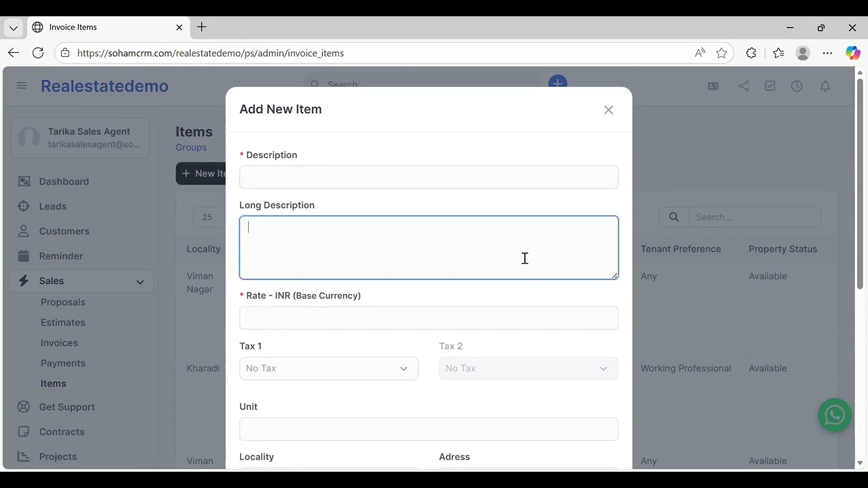Open Projects in sidebar
This screenshot has height=488, width=868.
[58, 456]
